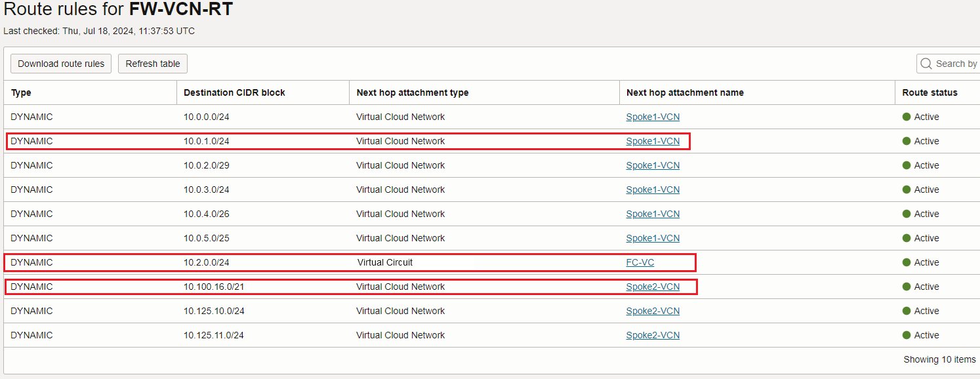
Task: Open the FC-VC virtual circuit link
Action: (640, 262)
